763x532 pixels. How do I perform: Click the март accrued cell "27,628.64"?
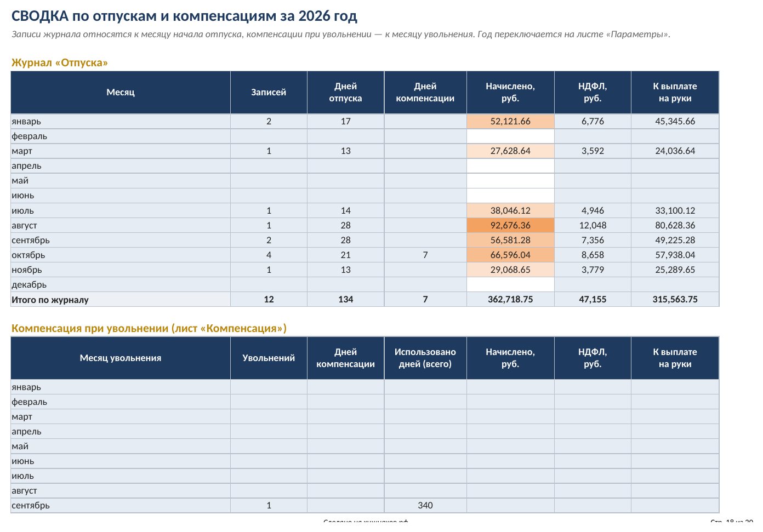[510, 151]
